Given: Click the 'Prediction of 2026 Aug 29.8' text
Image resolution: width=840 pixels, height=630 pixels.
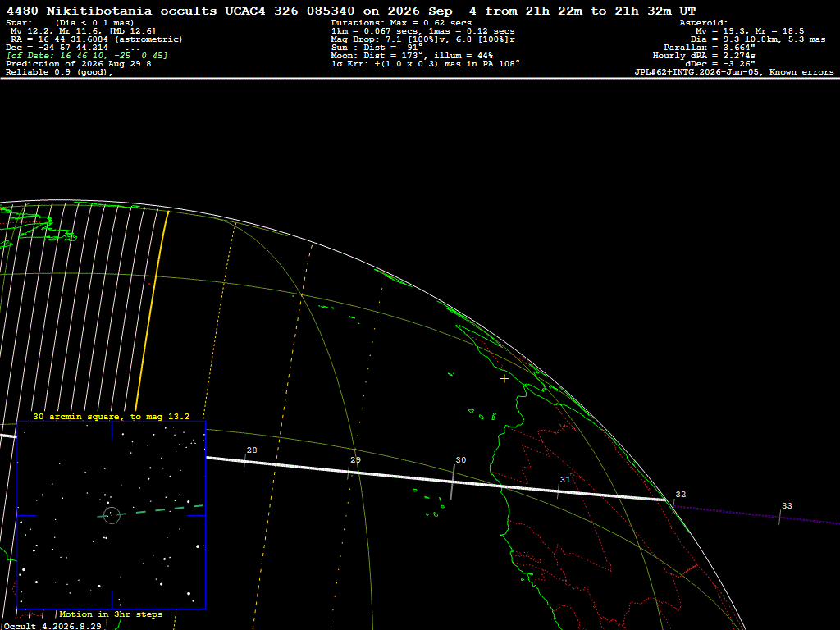Looking at the screenshot, I should click(78, 64).
